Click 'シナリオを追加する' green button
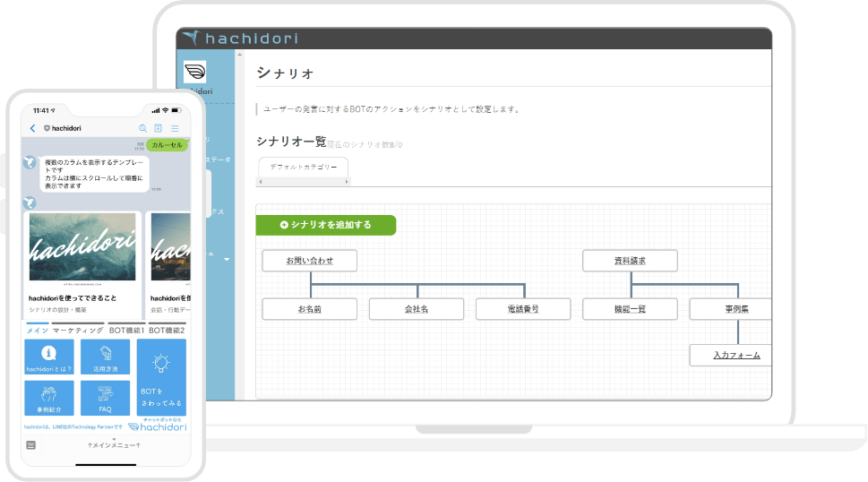 point(325,225)
